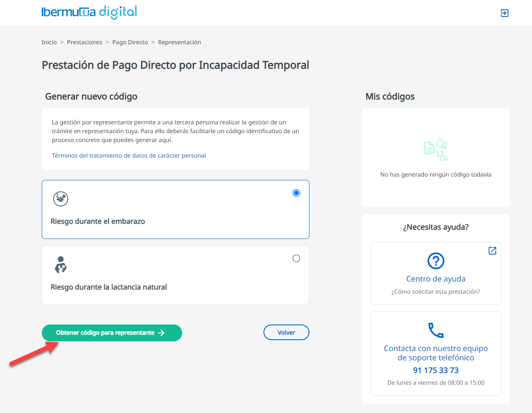This screenshot has width=532, height=413.
Task: Open the Centro de ayuda link
Action: [x=435, y=279]
